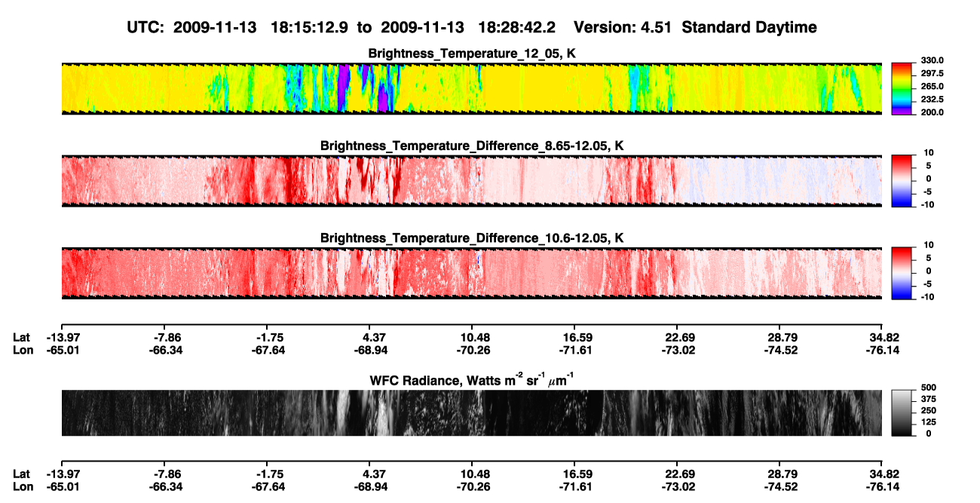Click the 8.65-12.05 difference image strip

point(471,181)
